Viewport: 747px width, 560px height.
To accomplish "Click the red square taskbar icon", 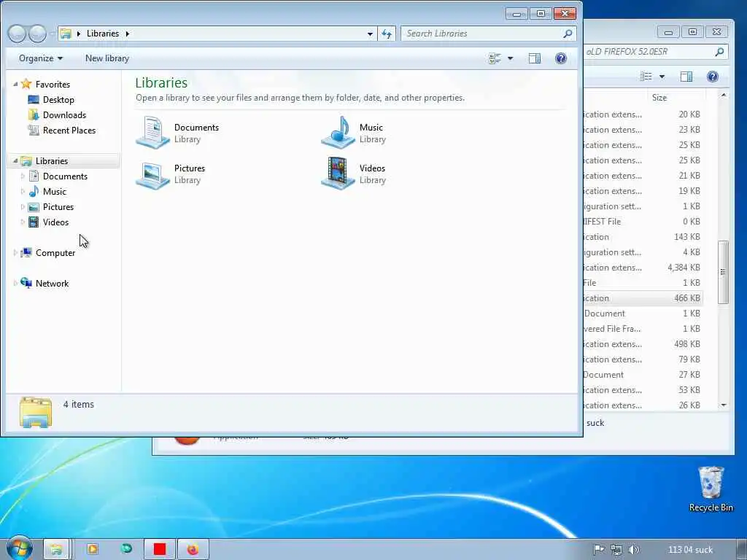I will 160,550.
